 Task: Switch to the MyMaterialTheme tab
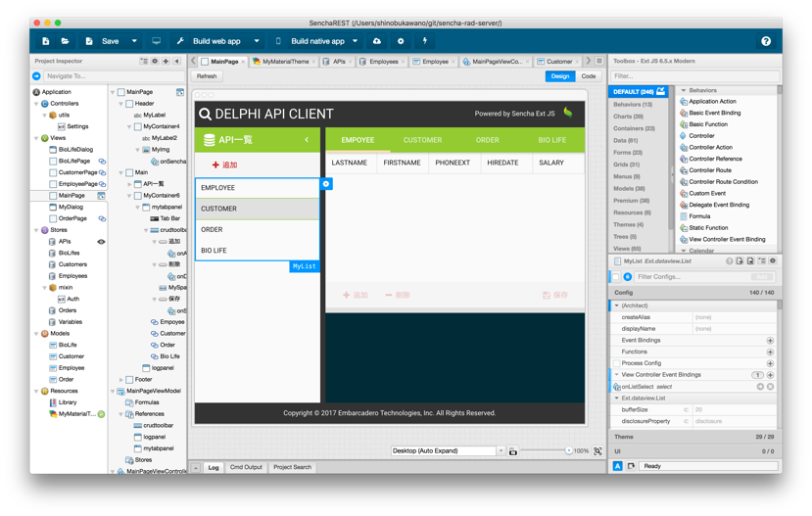coord(285,62)
